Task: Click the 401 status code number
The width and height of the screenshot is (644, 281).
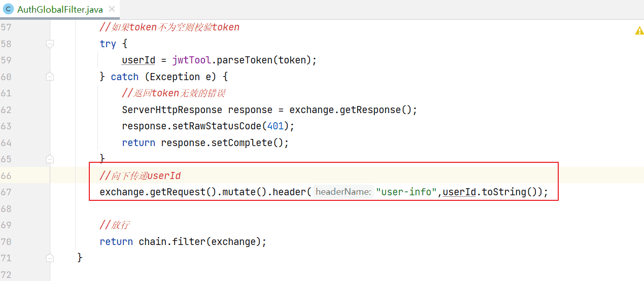Action: (276, 126)
